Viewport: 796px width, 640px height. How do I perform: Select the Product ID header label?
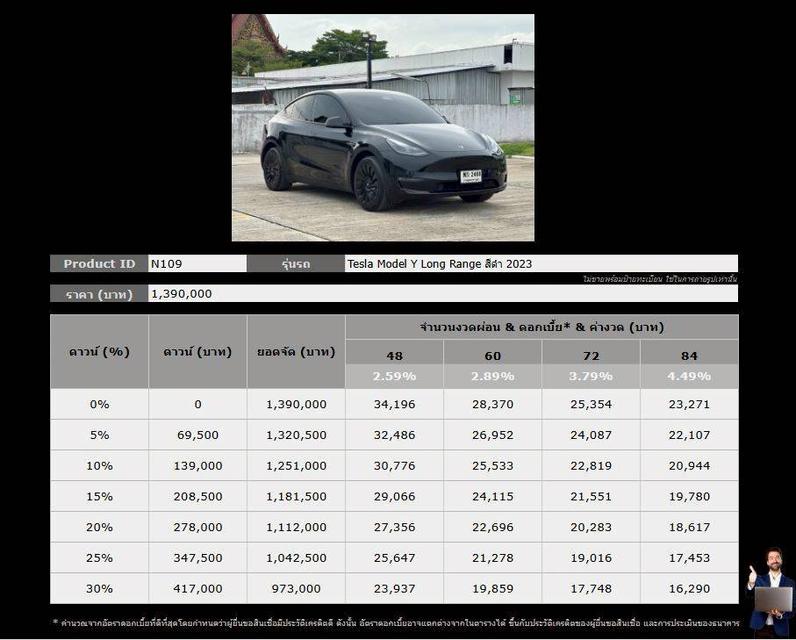click(x=99, y=264)
